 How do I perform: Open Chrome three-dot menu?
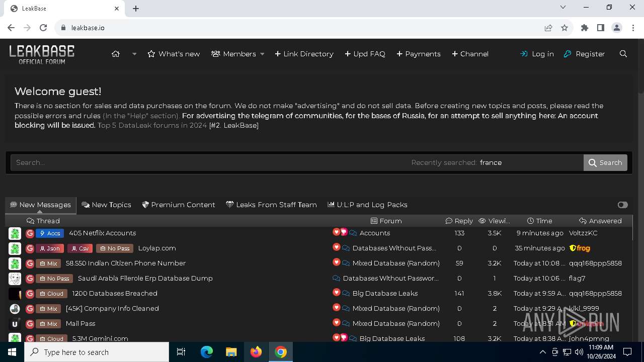click(x=633, y=28)
